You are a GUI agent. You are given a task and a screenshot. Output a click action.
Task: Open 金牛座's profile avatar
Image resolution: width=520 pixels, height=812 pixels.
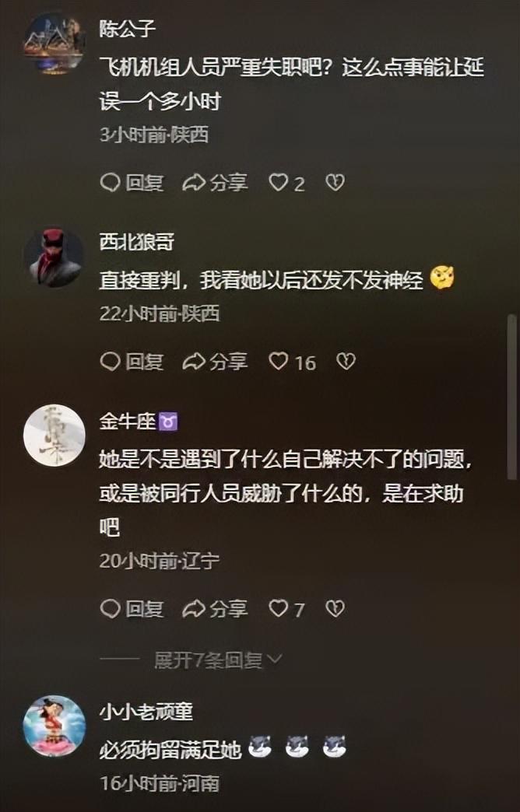coord(54,435)
